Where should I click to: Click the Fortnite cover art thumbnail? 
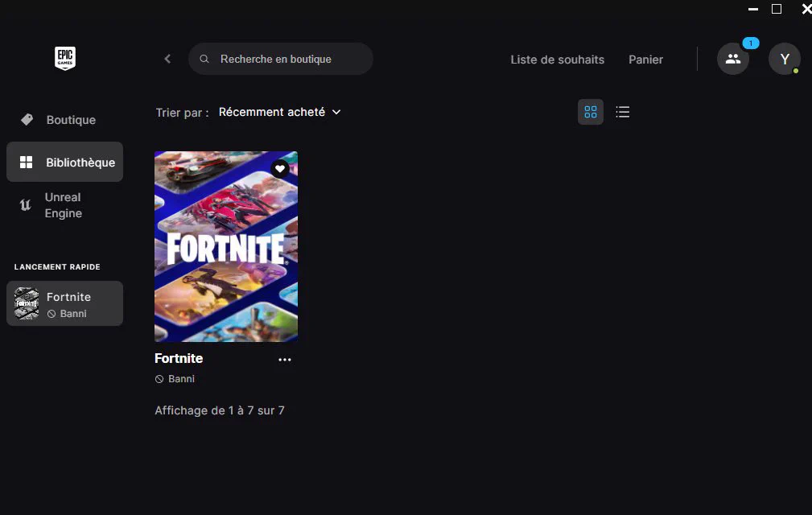coord(226,246)
